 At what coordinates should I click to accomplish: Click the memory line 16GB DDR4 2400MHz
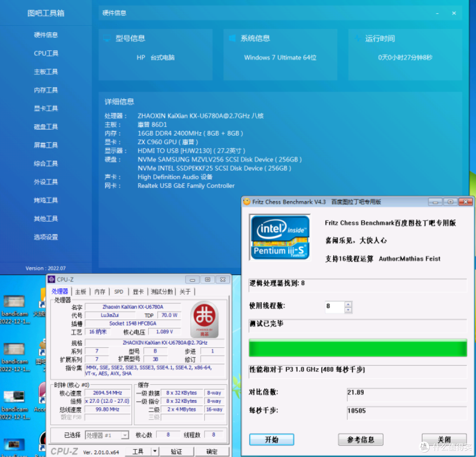coord(190,133)
